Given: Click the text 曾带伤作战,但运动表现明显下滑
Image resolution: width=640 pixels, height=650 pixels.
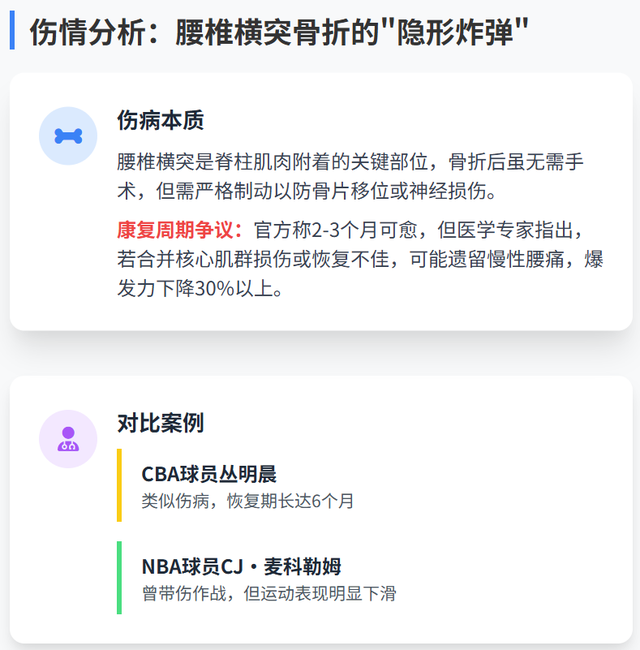Looking at the screenshot, I should [x=269, y=593].
